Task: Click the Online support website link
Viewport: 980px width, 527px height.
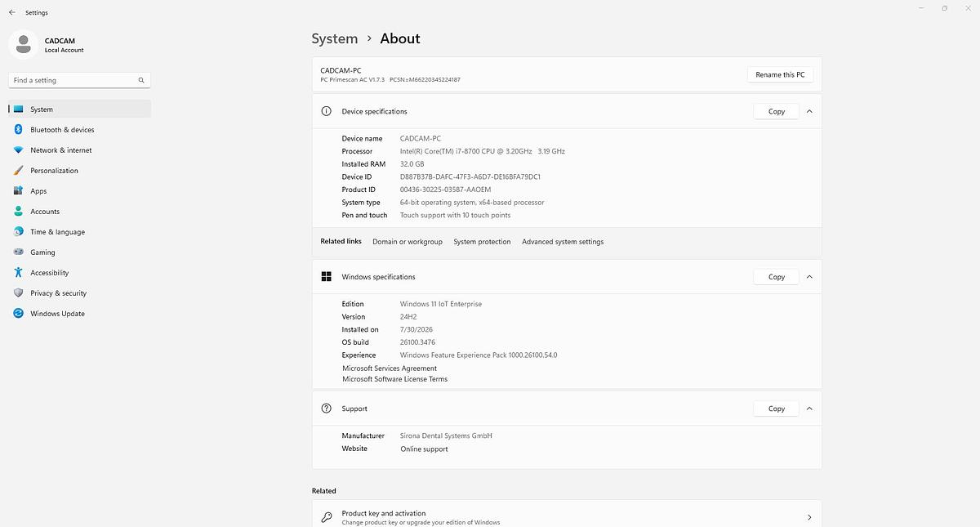Action: [x=424, y=449]
